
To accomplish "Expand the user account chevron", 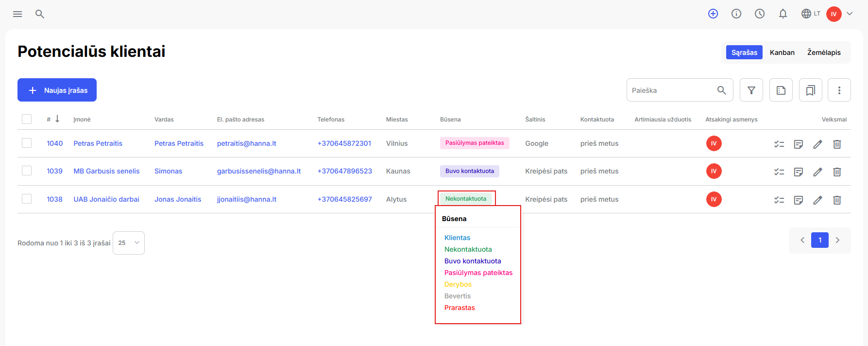I will coord(850,14).
